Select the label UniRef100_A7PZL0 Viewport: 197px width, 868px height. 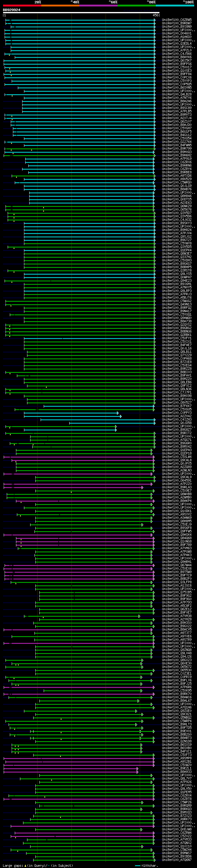click(177, 50)
